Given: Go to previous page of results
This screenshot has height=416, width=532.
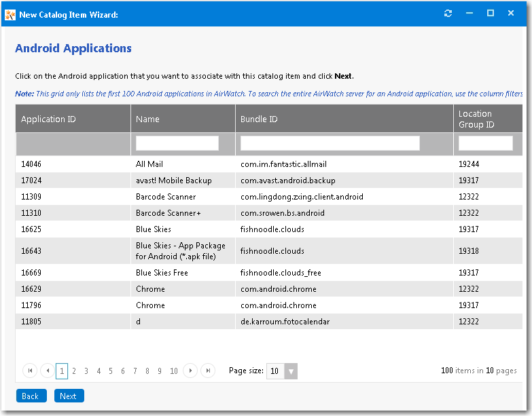Looking at the screenshot, I should [x=47, y=371].
